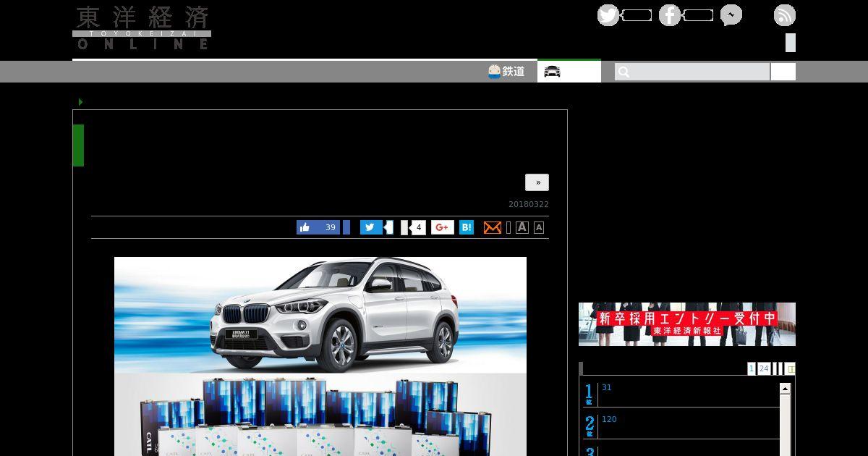Click the ranking list scroll up arrow
868x456 pixels.
coord(785,389)
